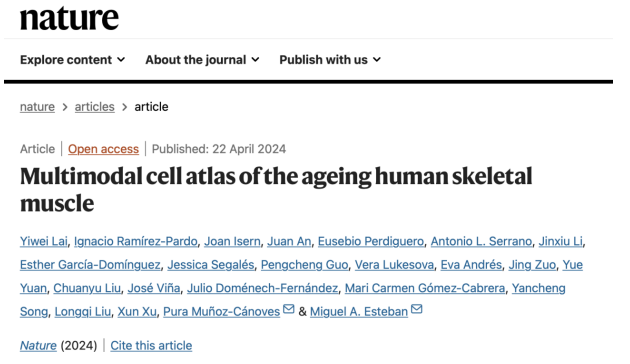Select author Vera Lukesova
The width and height of the screenshot is (630, 364).
click(x=394, y=265)
